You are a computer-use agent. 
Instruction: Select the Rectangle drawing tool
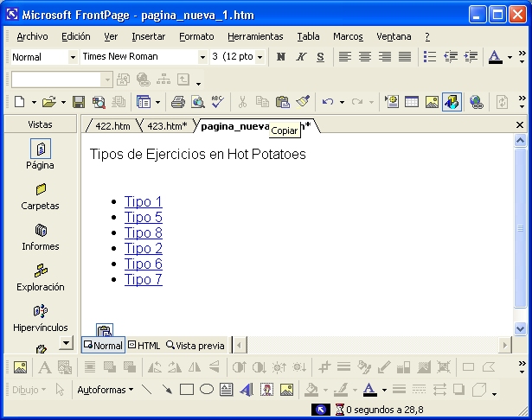click(x=186, y=390)
